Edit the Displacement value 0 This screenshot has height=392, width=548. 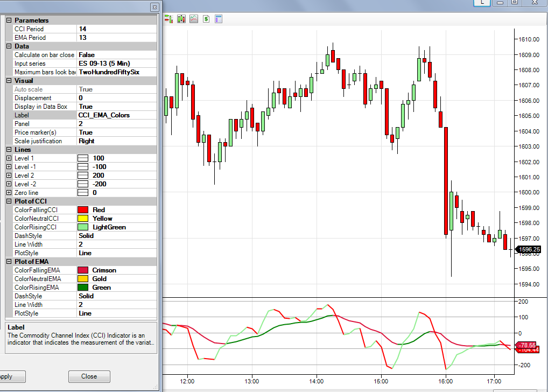click(x=117, y=98)
